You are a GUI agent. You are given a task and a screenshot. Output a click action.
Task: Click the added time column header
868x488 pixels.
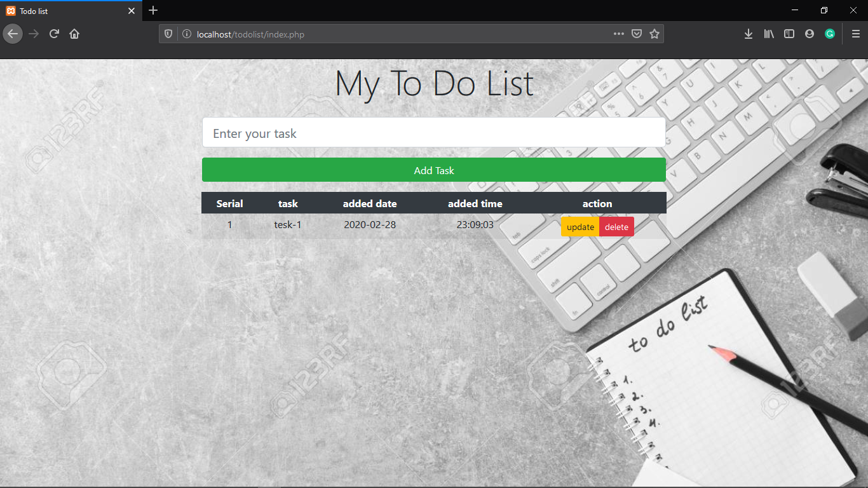475,203
